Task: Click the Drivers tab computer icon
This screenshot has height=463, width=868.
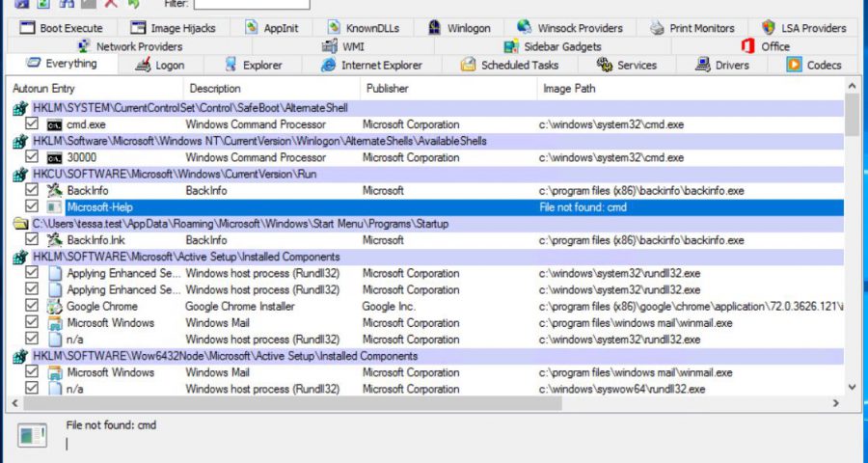Action: [x=702, y=65]
